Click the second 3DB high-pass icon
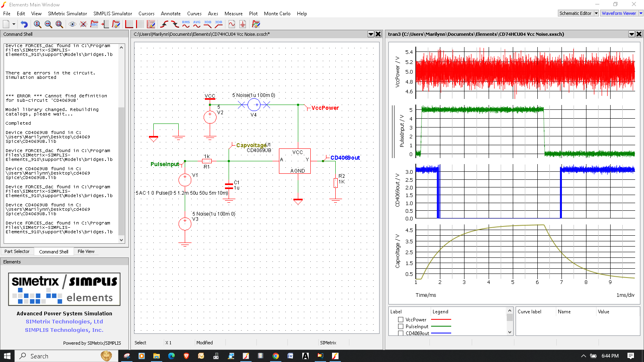This screenshot has height=362, width=644. pyautogui.click(x=219, y=24)
